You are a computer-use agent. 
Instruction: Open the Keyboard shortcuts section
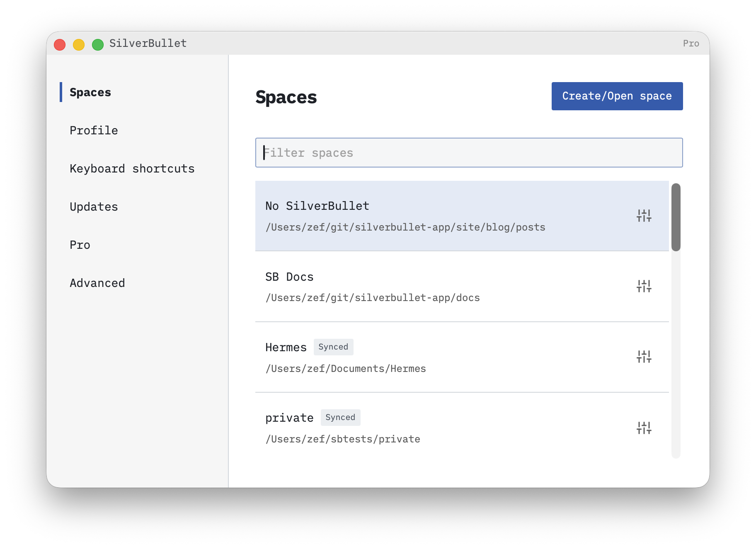[132, 168]
